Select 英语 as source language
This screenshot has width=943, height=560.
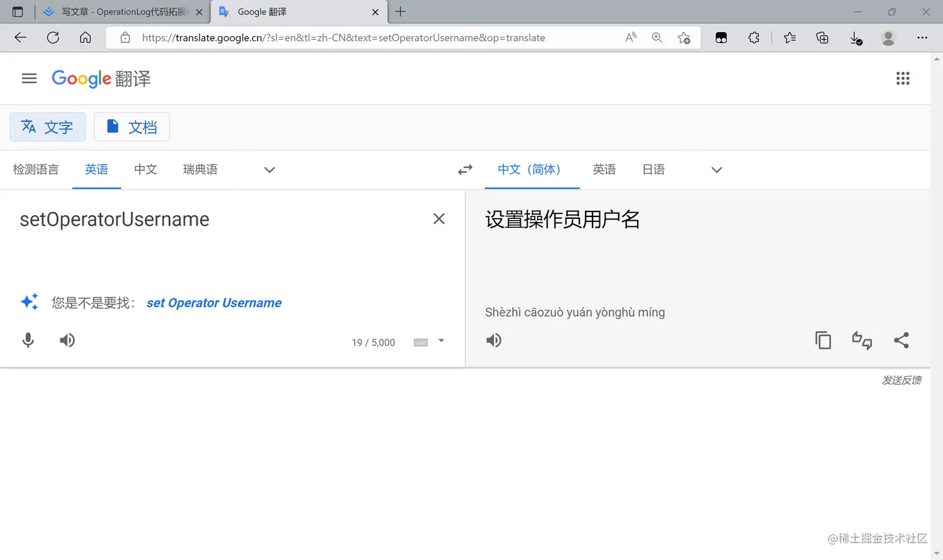[97, 170]
